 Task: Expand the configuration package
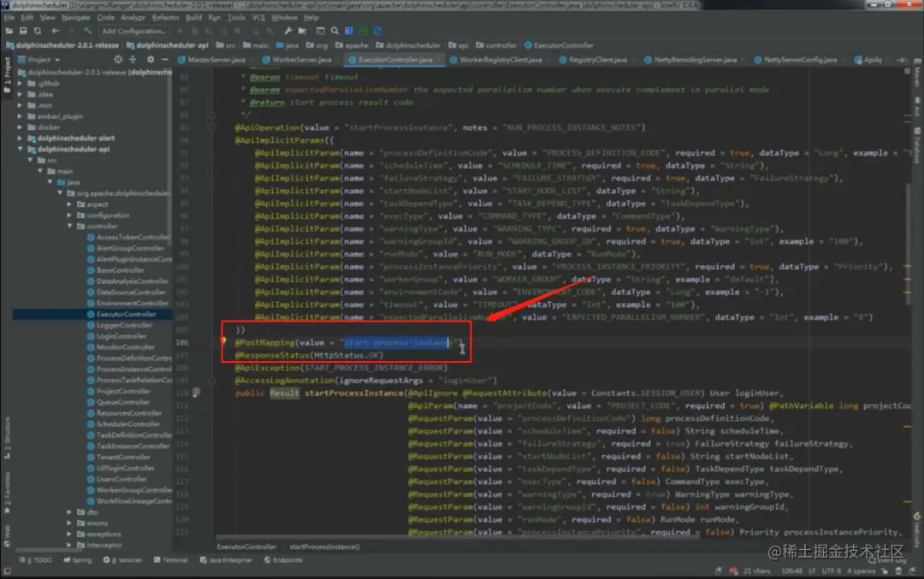pyautogui.click(x=69, y=216)
